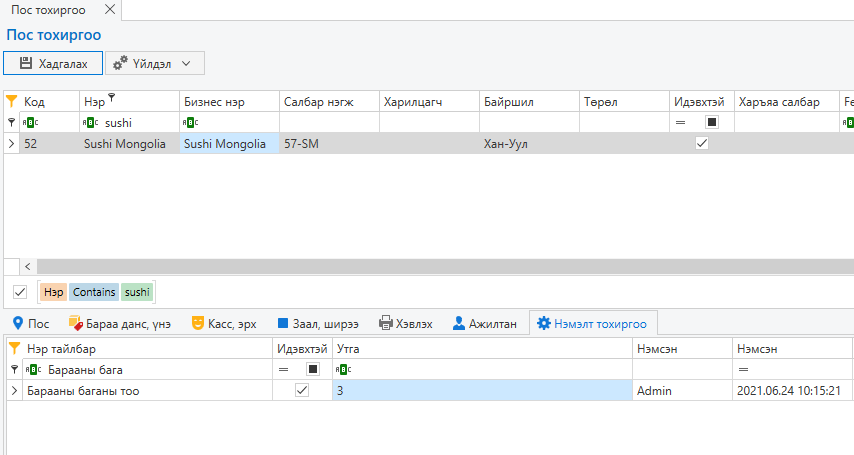This screenshot has height=455, width=854.
Task: Open the Хэвлэх tab
Action: 406,324
